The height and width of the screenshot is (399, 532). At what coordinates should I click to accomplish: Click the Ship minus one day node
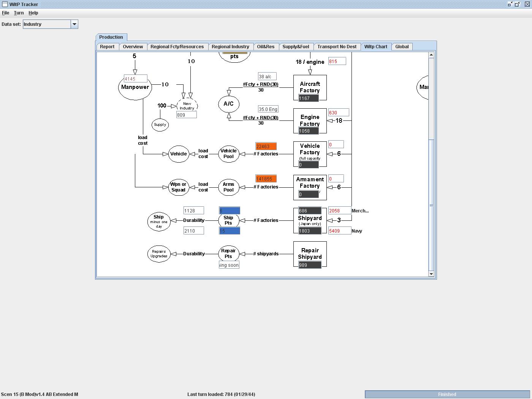[x=159, y=221]
